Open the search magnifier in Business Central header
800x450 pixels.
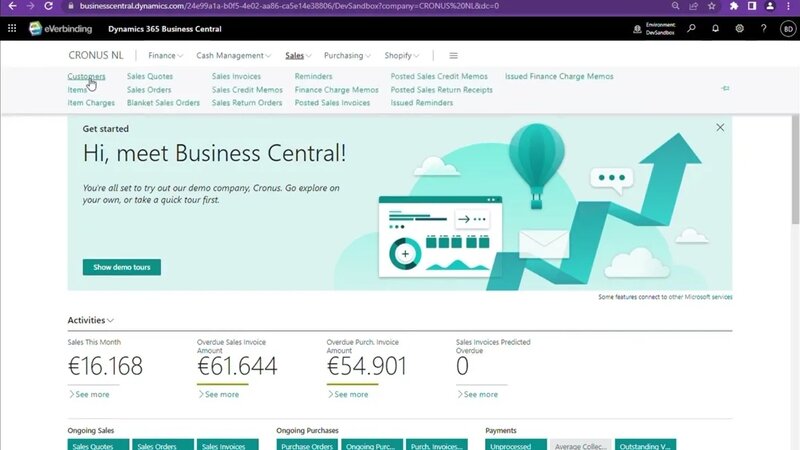[x=691, y=29]
